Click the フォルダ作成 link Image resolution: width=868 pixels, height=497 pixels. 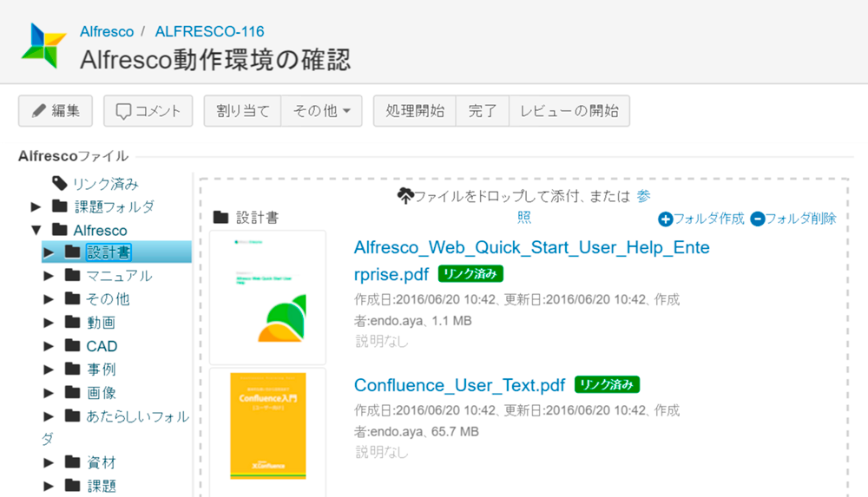708,219
